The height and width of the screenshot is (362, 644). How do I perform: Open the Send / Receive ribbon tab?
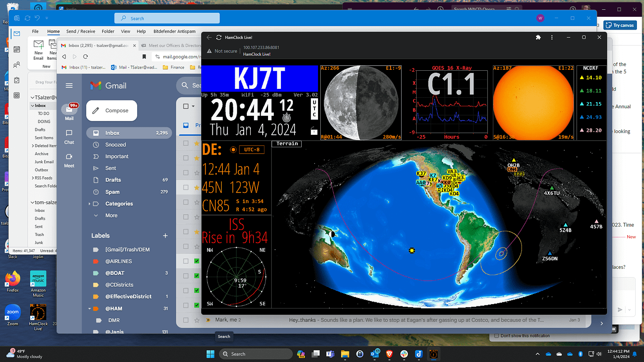pyautogui.click(x=80, y=31)
